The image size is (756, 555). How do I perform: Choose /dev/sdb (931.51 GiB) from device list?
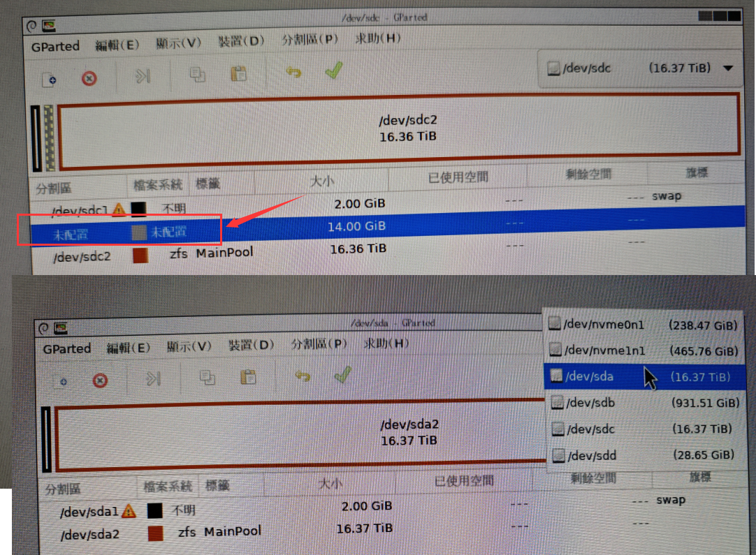645,402
